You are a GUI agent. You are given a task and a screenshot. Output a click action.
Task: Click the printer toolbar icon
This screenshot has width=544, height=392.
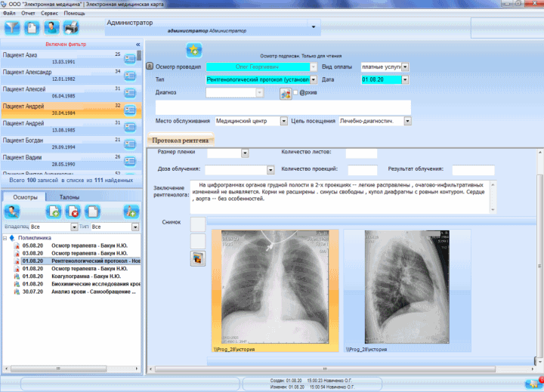tap(71, 28)
